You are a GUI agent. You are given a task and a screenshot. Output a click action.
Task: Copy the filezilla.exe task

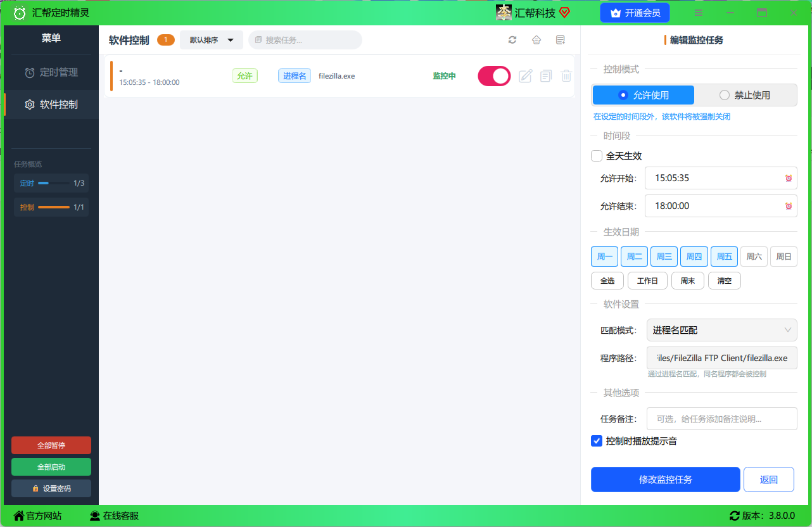click(546, 76)
